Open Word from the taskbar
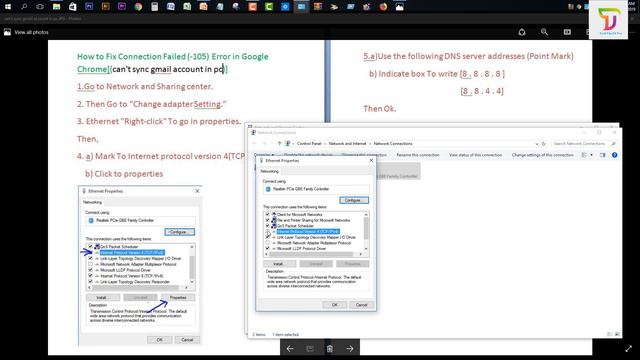 171,7
